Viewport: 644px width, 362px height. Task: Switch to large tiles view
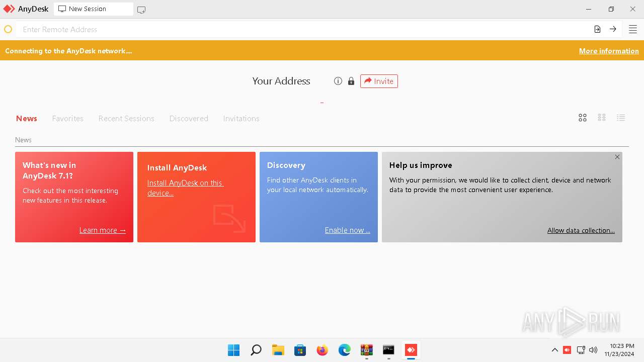point(583,118)
